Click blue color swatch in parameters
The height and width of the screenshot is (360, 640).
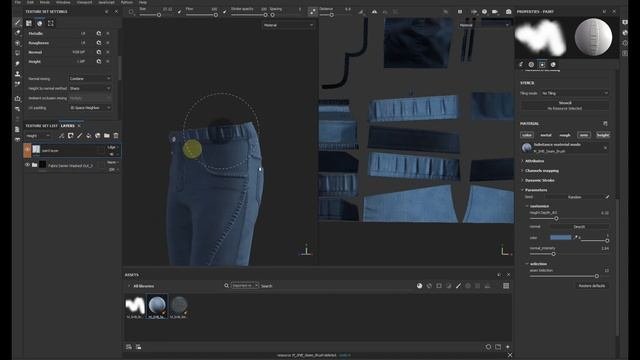(x=560, y=238)
